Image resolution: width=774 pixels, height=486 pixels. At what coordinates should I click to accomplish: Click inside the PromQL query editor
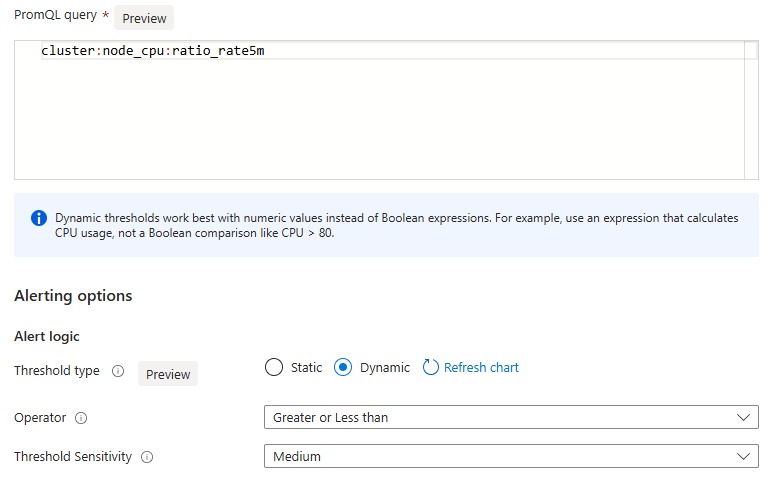tap(386, 110)
